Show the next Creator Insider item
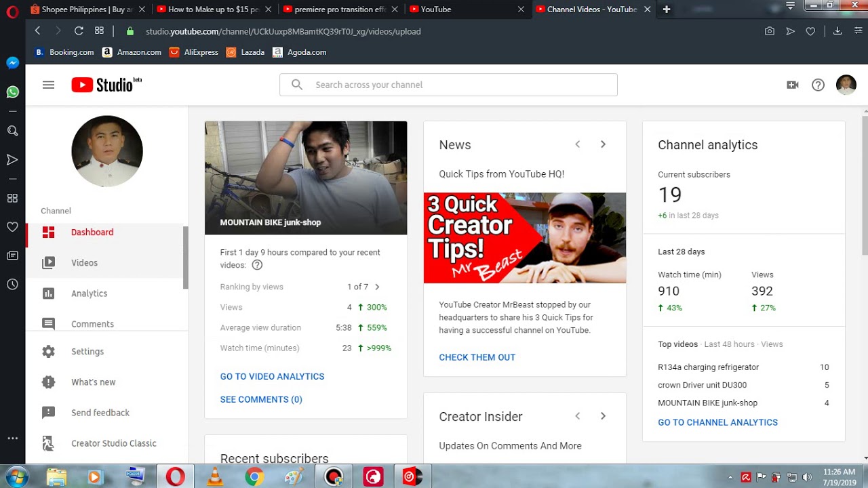The height and width of the screenshot is (488, 868). (x=603, y=416)
